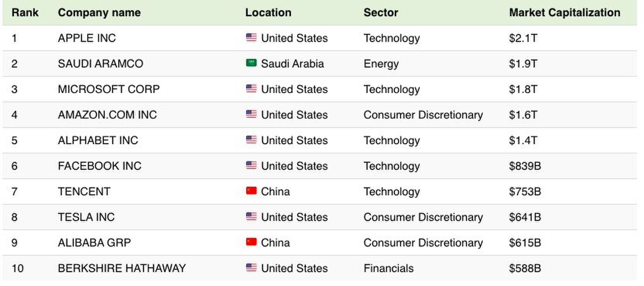Click the Sector column header

coord(381,12)
